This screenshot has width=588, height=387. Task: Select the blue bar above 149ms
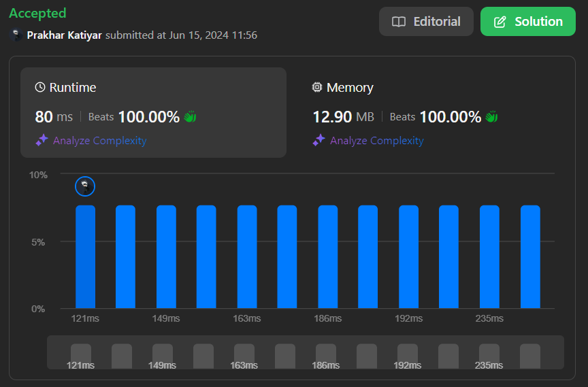[x=166, y=257]
